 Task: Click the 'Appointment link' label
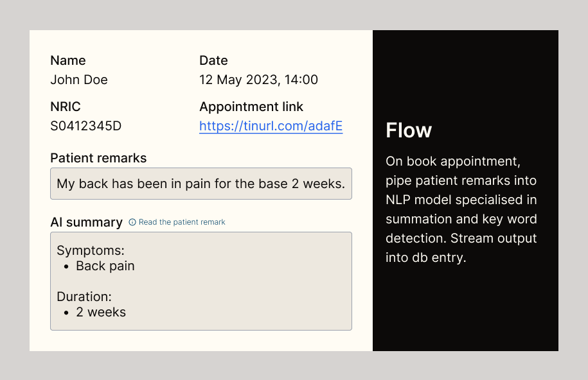coord(251,107)
